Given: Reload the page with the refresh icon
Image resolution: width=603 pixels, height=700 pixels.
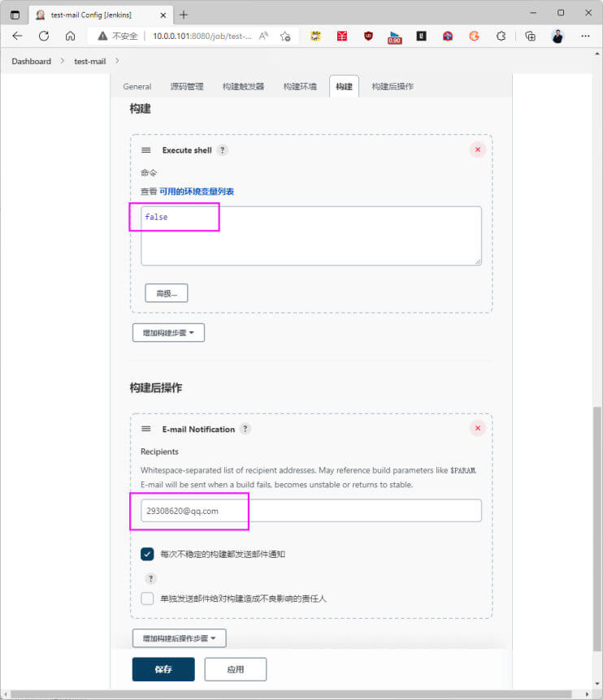Looking at the screenshot, I should 44,37.
